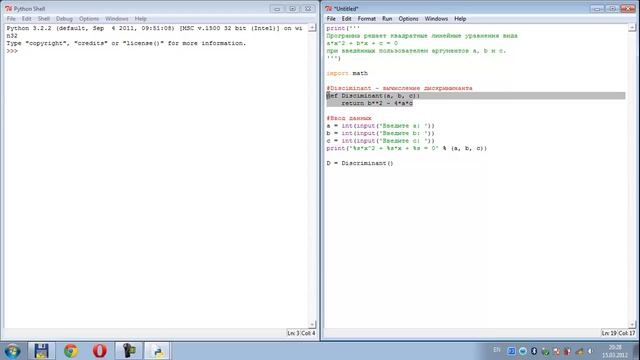The height and width of the screenshot is (360, 640).
Task: Click the 'def Disciminant(a, b, c):' line
Action: pyautogui.click(x=373, y=96)
